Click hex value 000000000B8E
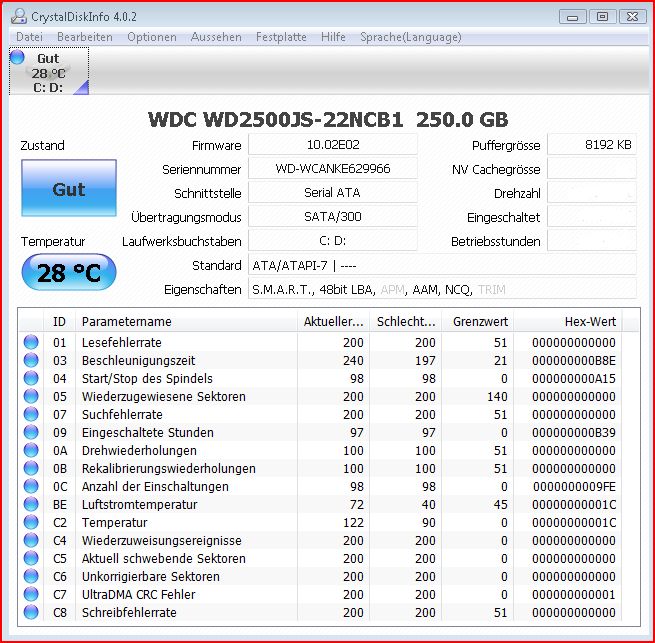The image size is (655, 643). coord(574,361)
